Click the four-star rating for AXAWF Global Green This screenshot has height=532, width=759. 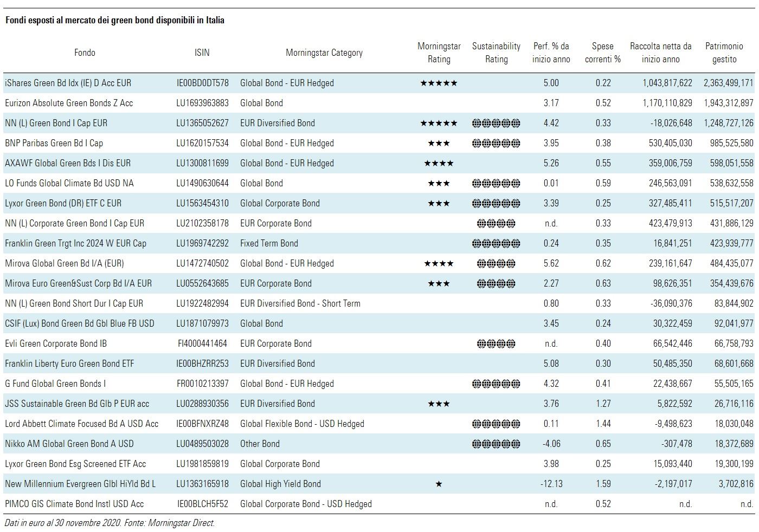(x=439, y=163)
